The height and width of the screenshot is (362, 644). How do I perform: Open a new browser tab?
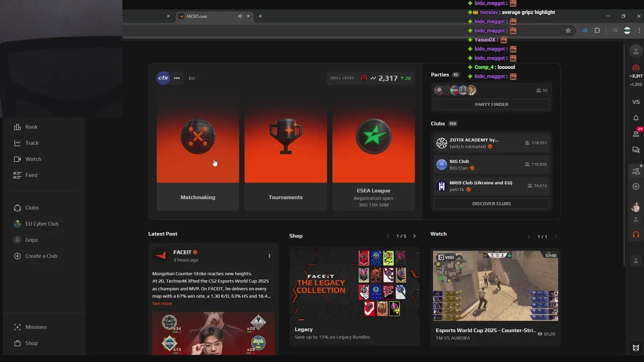pos(260,16)
